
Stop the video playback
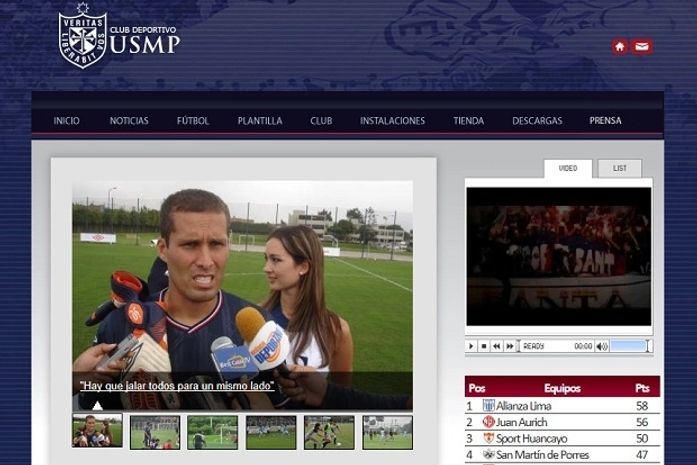484,346
